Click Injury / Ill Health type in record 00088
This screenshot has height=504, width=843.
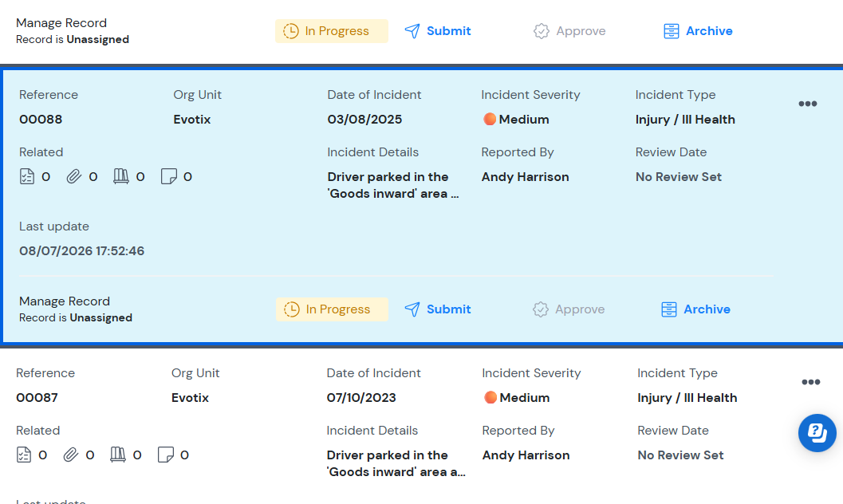685,120
